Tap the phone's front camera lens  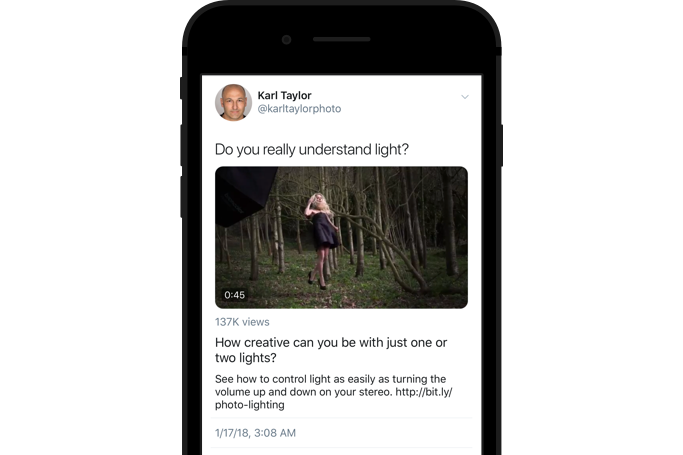287,40
